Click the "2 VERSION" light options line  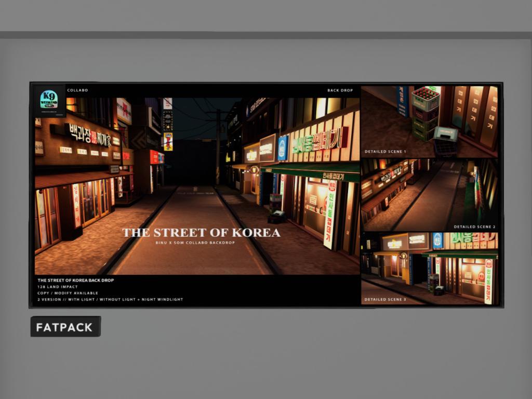click(110, 300)
